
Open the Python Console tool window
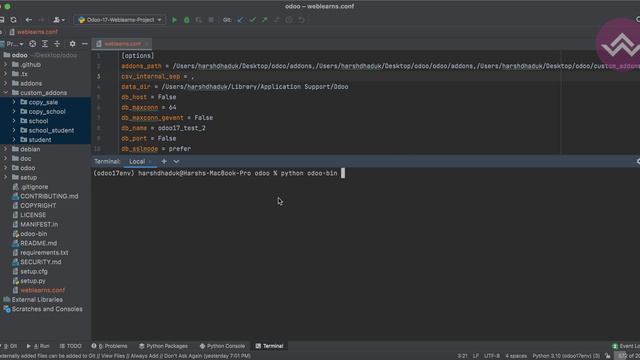pos(222,346)
